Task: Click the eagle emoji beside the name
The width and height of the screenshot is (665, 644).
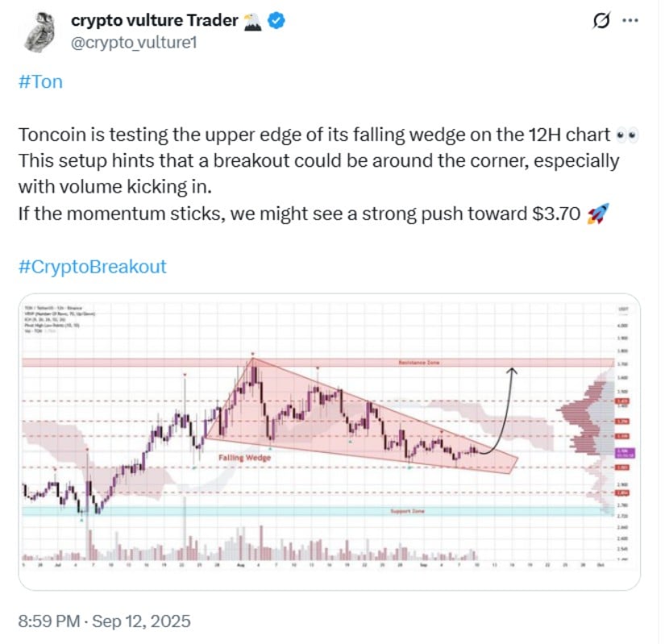Action: click(x=253, y=21)
